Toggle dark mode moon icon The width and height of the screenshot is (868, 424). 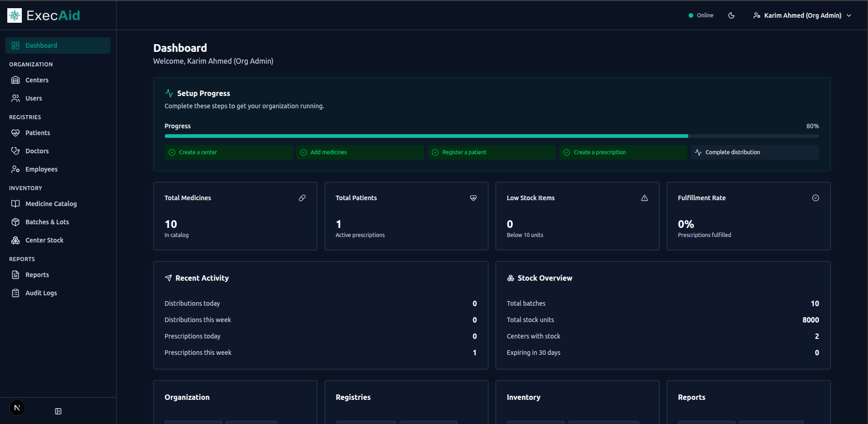click(731, 15)
